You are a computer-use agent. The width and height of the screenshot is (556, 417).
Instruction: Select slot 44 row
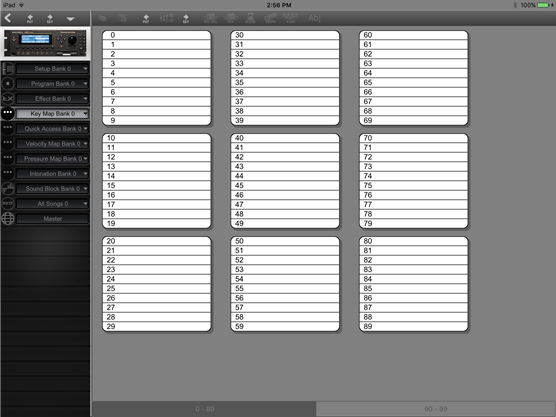point(285,176)
